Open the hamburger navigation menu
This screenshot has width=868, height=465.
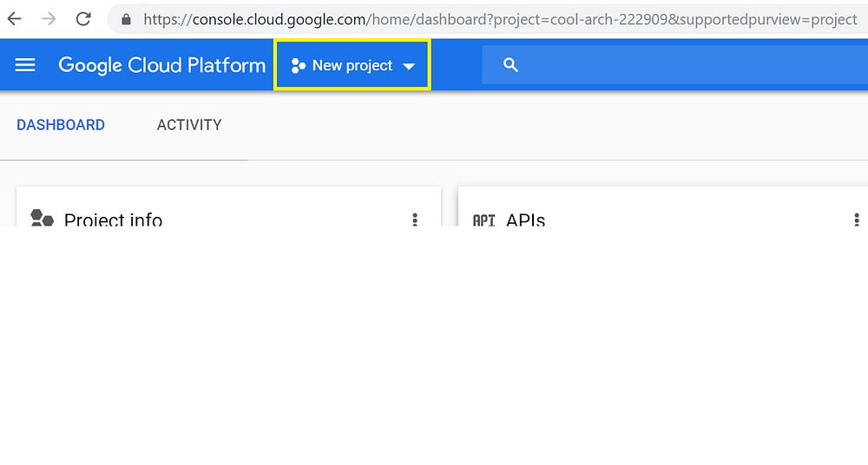(25, 65)
